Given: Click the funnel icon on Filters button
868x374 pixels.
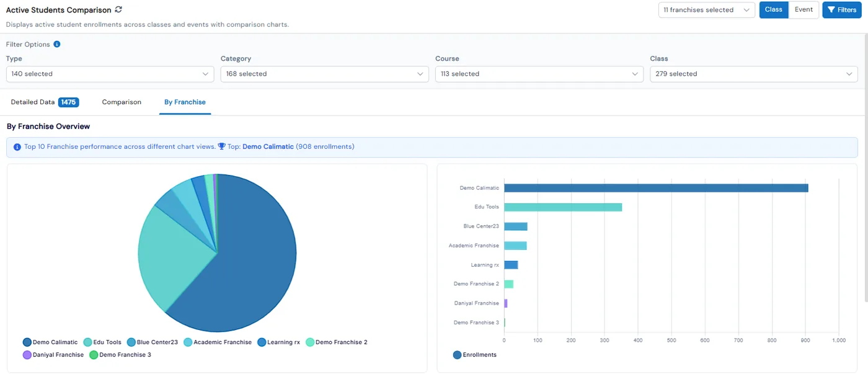Looking at the screenshot, I should [831, 10].
